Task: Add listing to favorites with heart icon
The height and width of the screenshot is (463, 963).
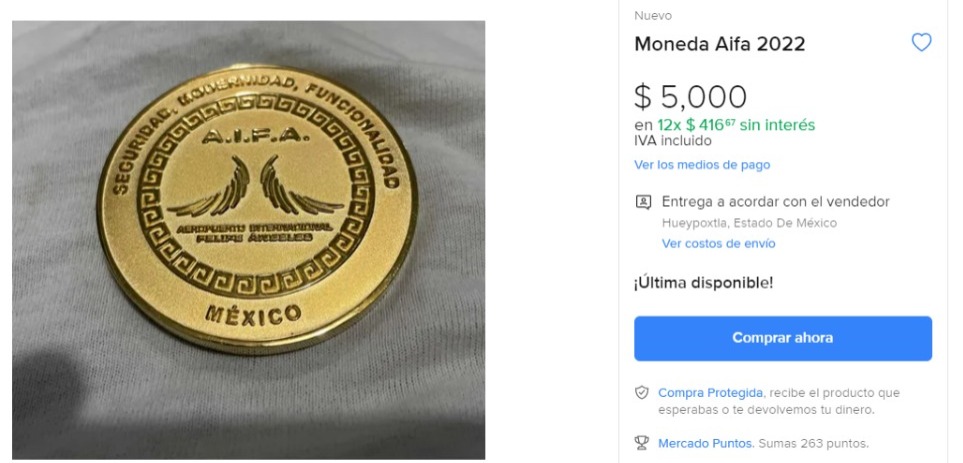Action: pos(921,42)
